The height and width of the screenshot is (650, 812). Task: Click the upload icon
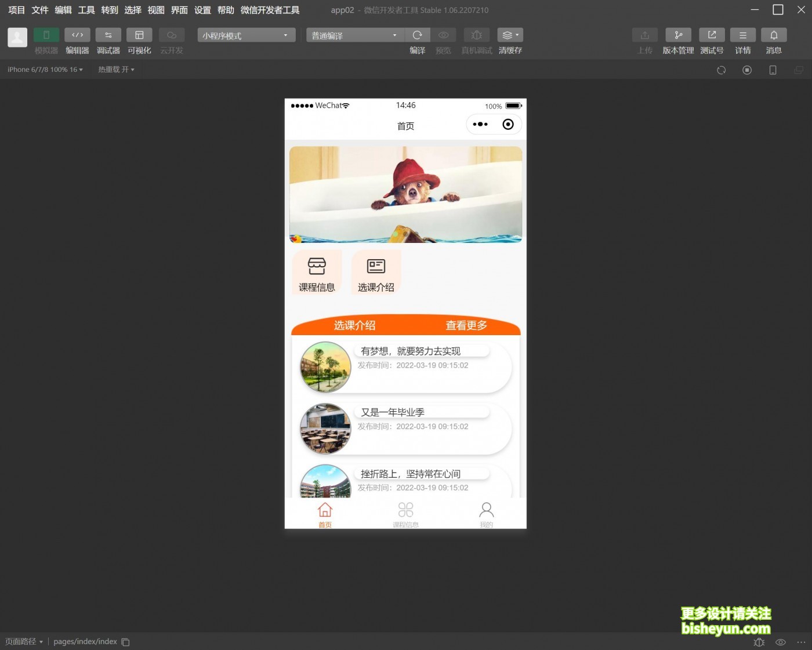coord(645,35)
